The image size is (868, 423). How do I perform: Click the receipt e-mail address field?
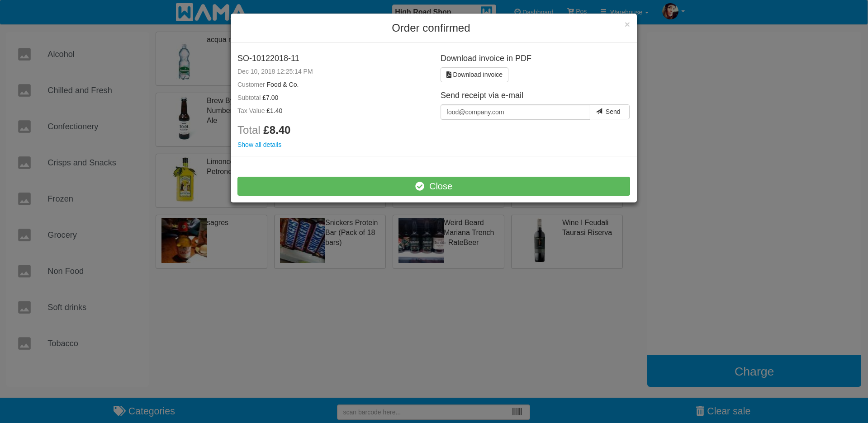pos(515,112)
